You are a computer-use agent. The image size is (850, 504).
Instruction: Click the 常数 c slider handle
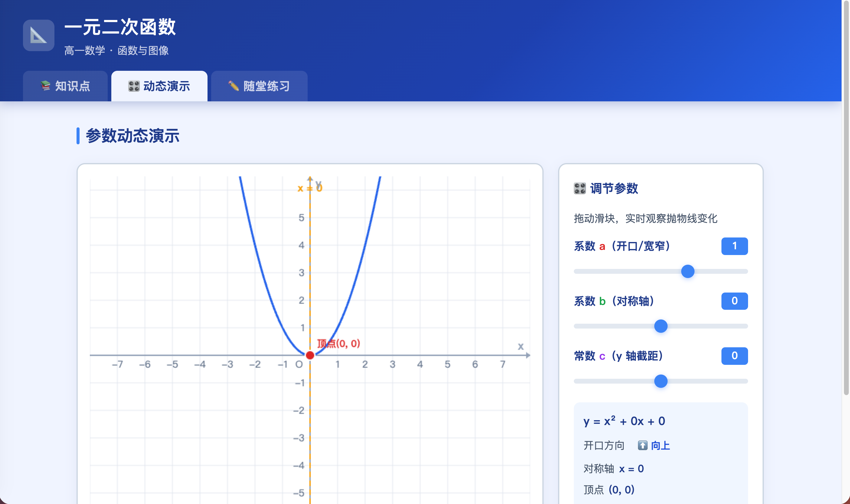pos(661,381)
